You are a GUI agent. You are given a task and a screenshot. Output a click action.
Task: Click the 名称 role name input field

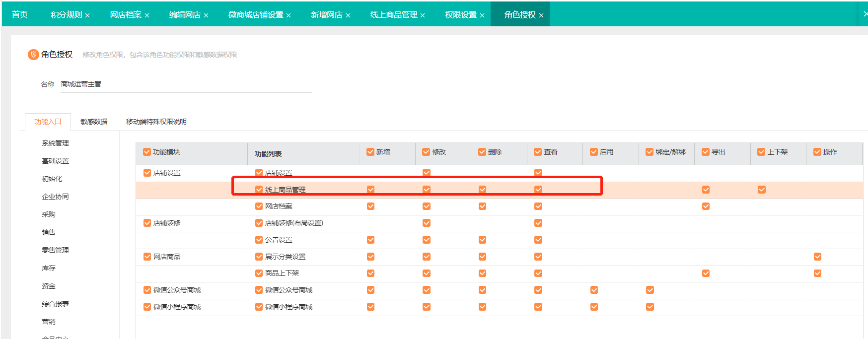coord(186,84)
